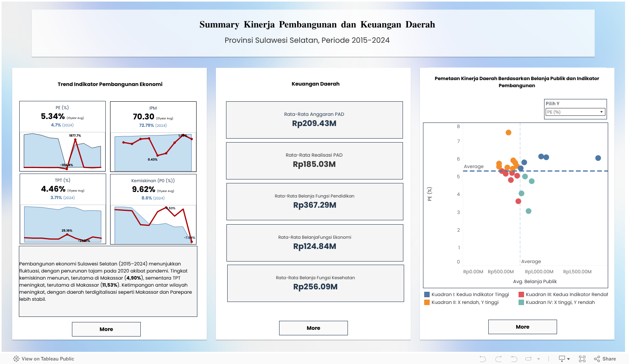This screenshot has height=364, width=629.
Task: Click the lowest teal point in the scatter plot
Action: 528,211
